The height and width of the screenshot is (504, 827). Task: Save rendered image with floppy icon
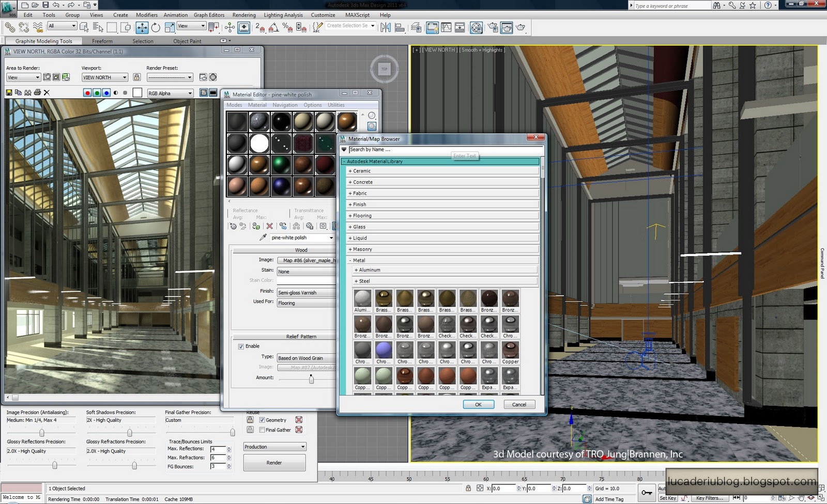pyautogui.click(x=9, y=92)
